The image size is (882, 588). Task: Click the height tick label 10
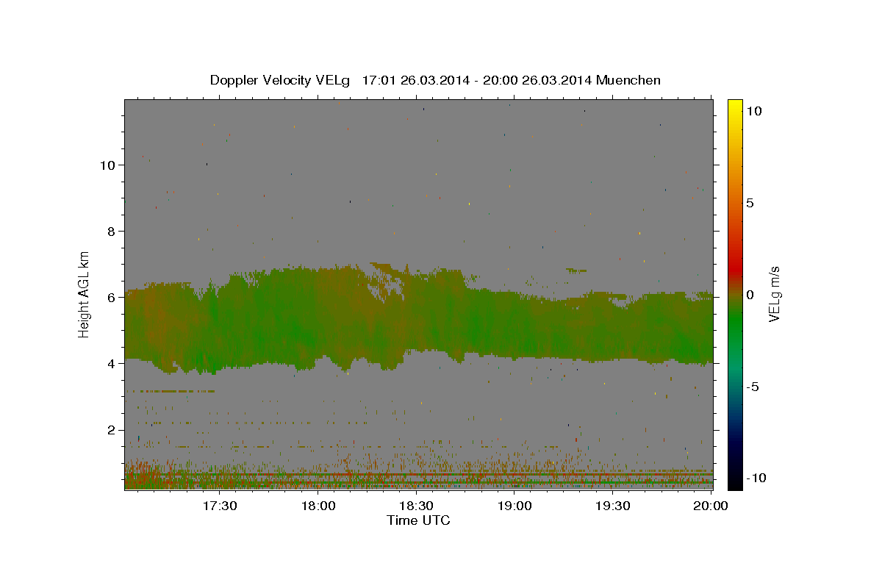pyautogui.click(x=107, y=165)
